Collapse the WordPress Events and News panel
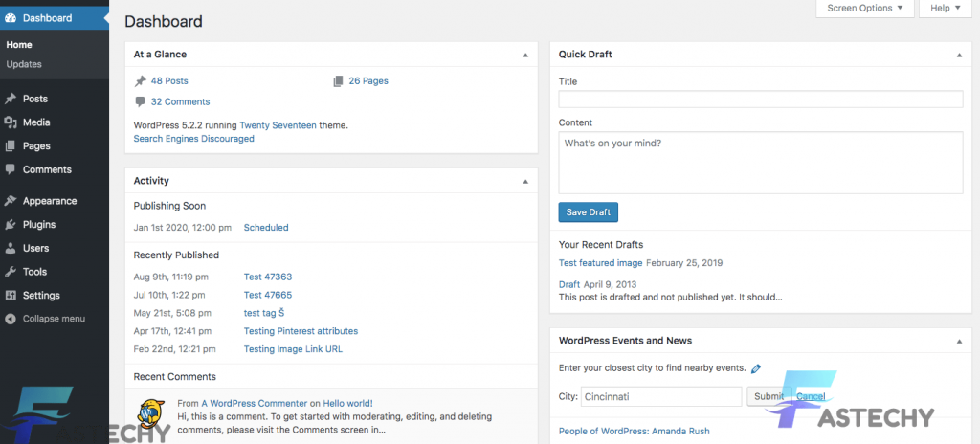Viewport: 980px width, 444px height. tap(959, 342)
